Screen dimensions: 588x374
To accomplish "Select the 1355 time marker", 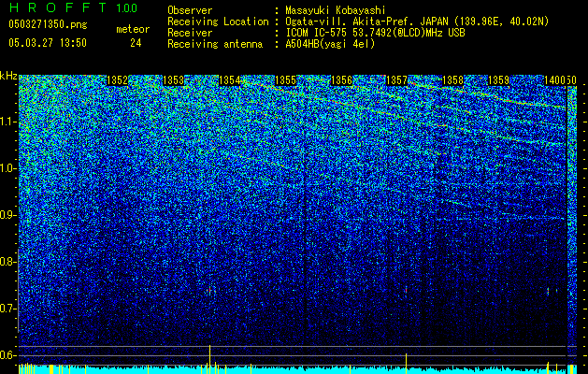I will pos(285,80).
